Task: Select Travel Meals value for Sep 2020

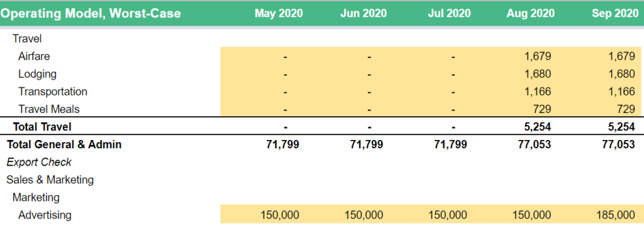Action: click(627, 109)
